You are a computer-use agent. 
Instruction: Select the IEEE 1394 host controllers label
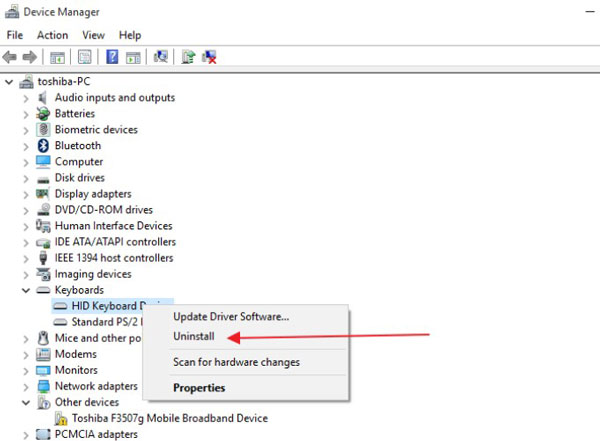(114, 258)
